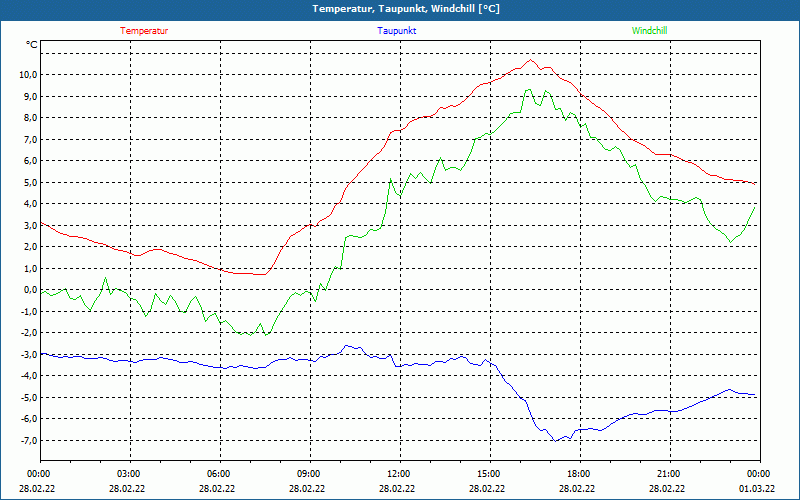The image size is (800, 500).
Task: Click the 6,0 y-axis value
Action: tap(31, 161)
